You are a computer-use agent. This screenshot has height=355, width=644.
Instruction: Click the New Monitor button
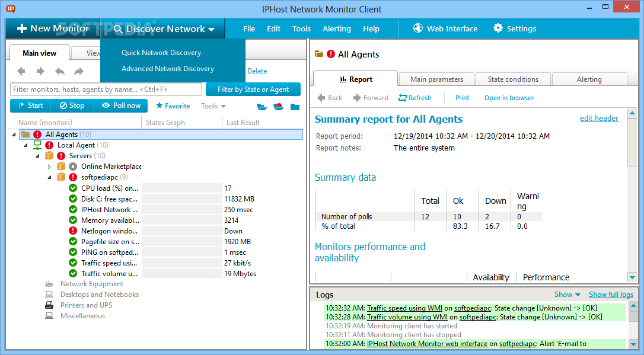(x=53, y=28)
